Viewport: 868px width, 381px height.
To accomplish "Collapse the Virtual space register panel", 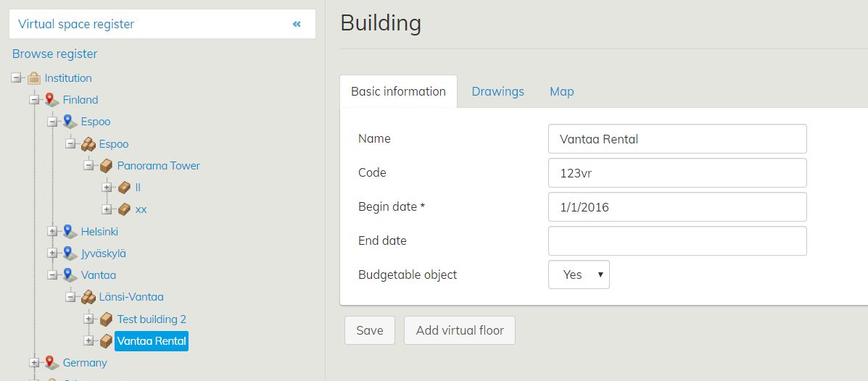I will tap(297, 24).
